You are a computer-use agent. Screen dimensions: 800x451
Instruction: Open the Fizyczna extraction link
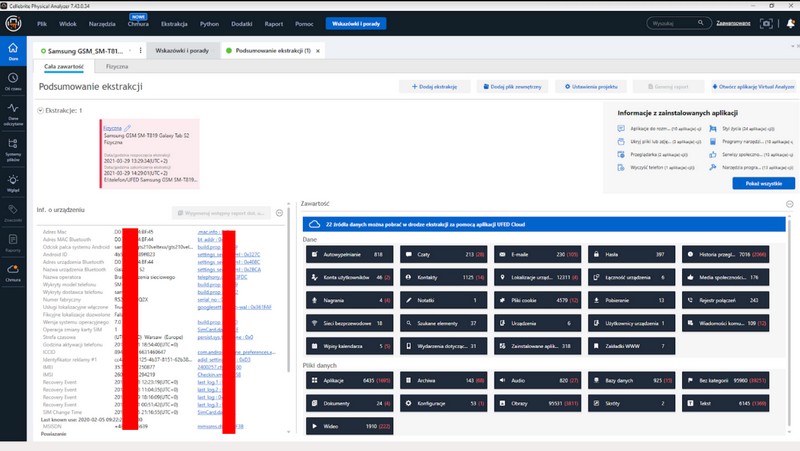[x=112, y=128]
